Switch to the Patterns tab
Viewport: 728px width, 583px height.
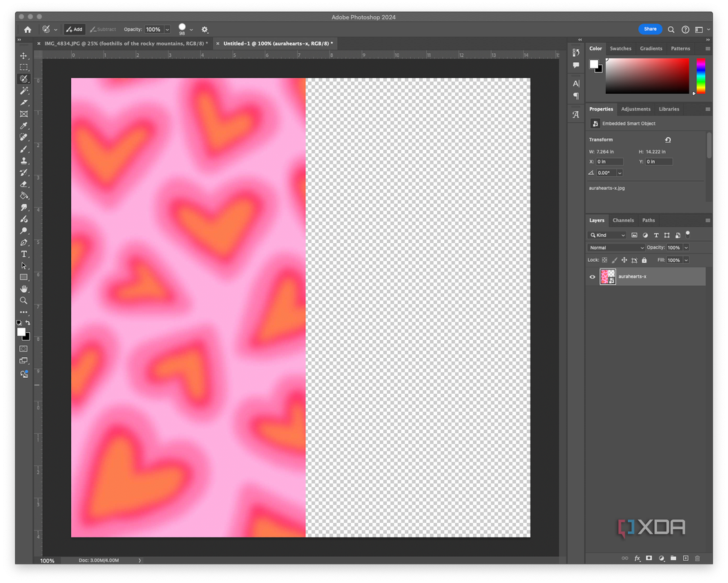(680, 48)
